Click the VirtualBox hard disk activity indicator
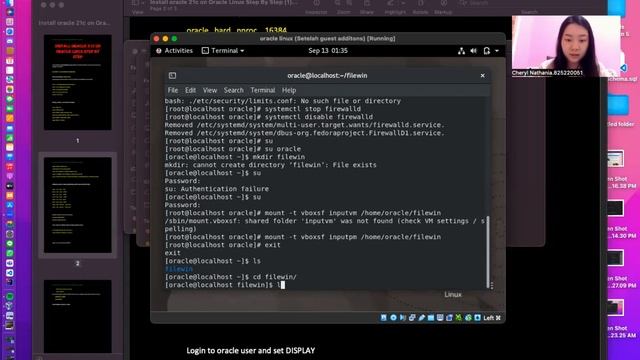Viewport: 640px width, 360px height. pos(384,318)
